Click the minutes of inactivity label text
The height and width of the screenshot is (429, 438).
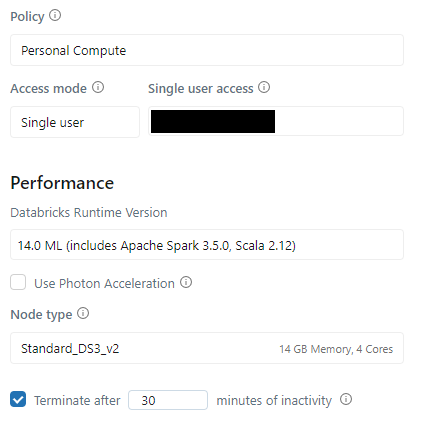(274, 400)
